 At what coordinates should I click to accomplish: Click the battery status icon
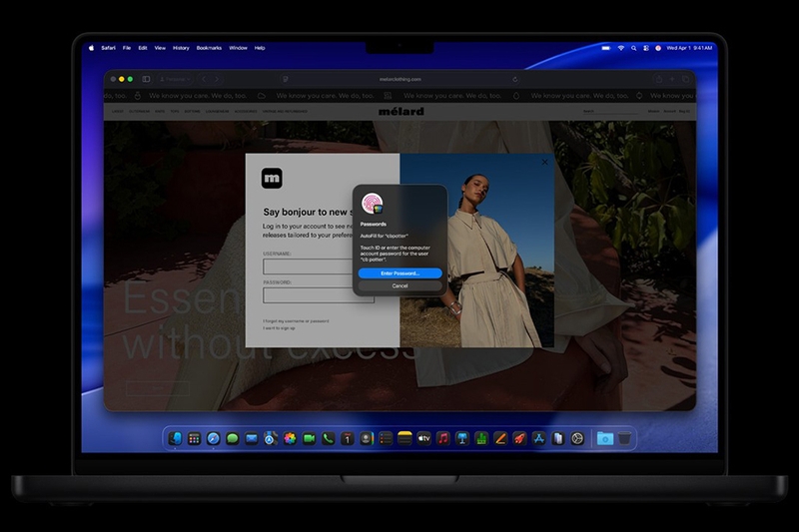point(606,48)
